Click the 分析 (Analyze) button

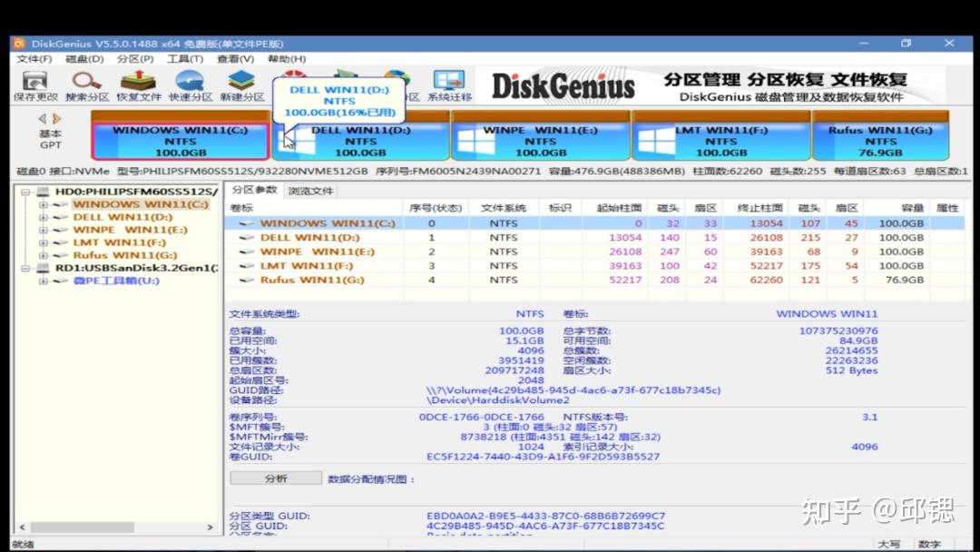point(276,478)
